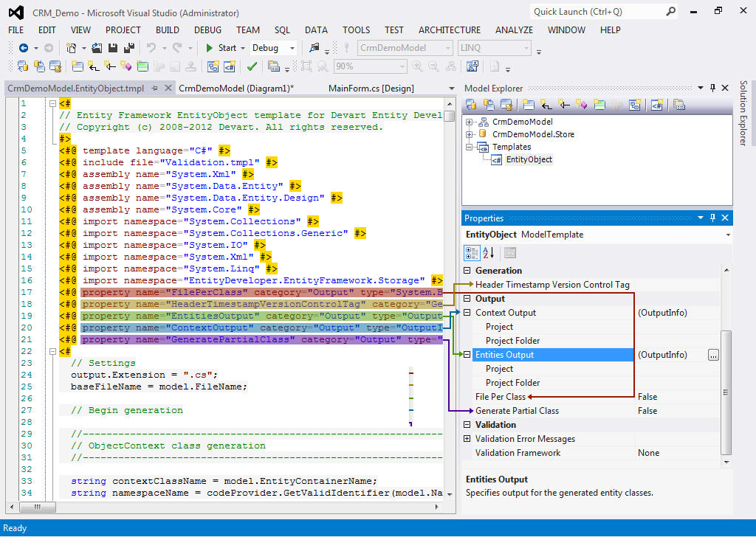Switch to MainForm.cs [Design] tab
Screen dimensions: 756x537
371,89
